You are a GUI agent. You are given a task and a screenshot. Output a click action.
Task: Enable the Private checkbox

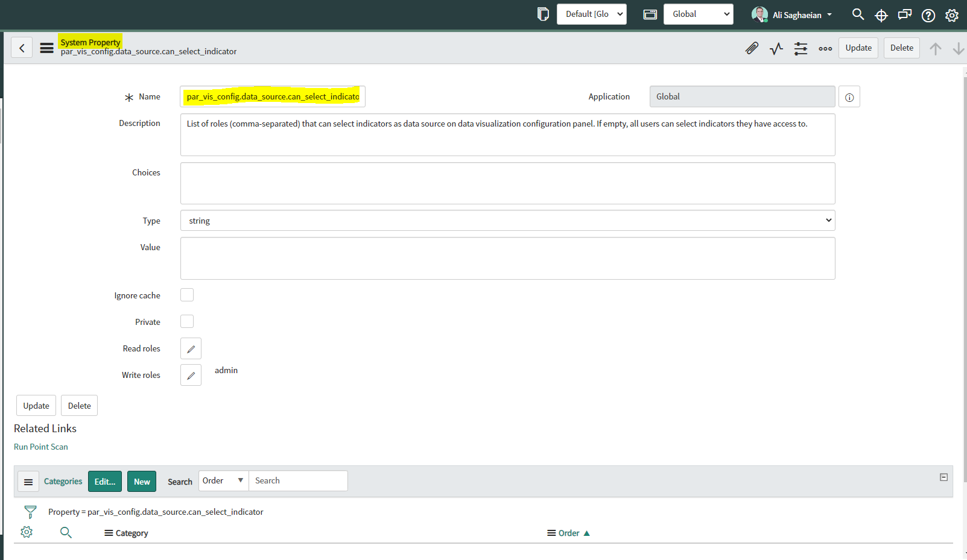[x=187, y=321]
